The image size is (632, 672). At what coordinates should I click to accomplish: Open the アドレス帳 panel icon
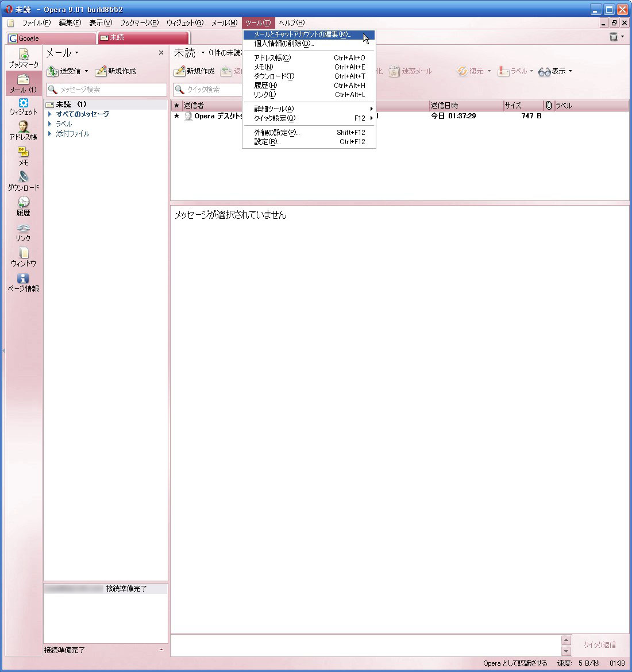click(x=24, y=127)
